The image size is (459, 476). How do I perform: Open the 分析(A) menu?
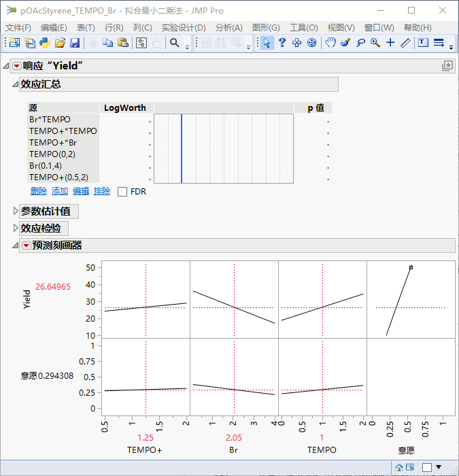(x=228, y=28)
